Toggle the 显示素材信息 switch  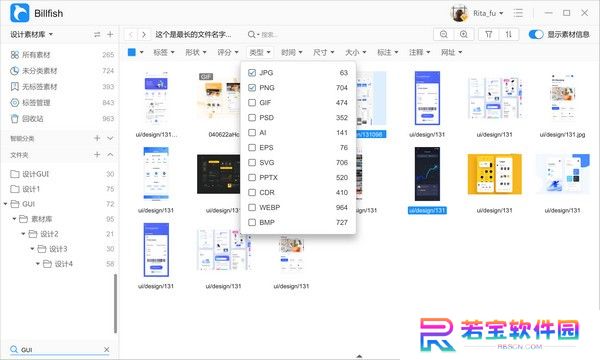[536, 34]
